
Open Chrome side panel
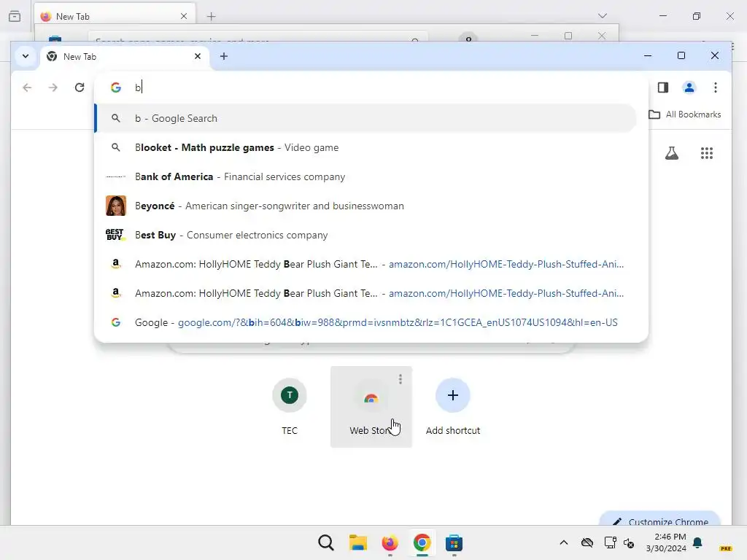pos(662,87)
